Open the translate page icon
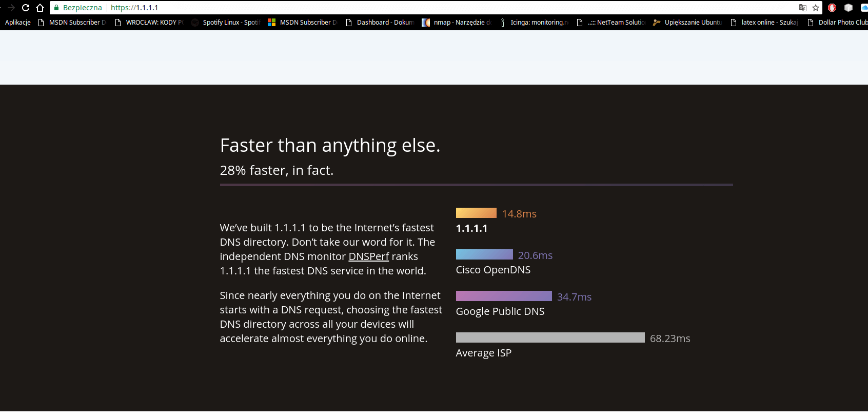 click(x=803, y=8)
